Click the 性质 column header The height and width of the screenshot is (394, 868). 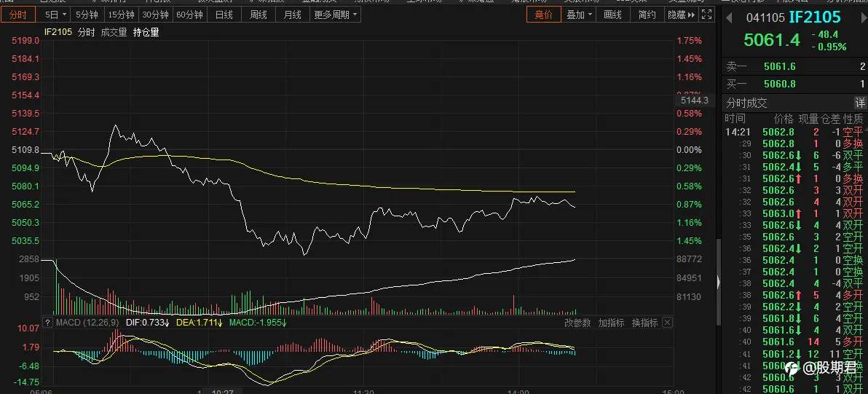point(853,119)
